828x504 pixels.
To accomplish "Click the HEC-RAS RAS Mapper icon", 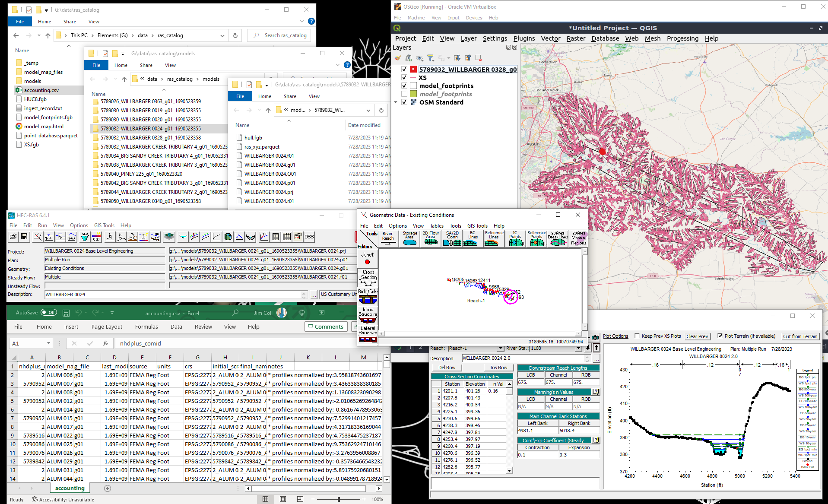I will [169, 237].
